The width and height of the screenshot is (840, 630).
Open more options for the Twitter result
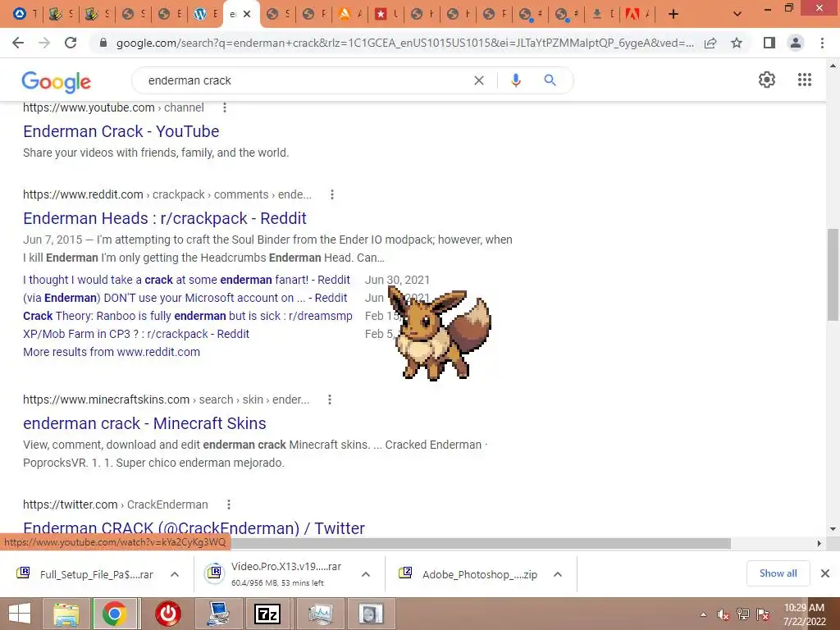pos(229,504)
